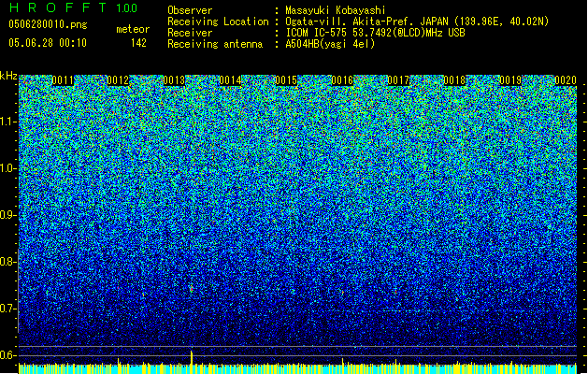Click the time marker 0014
The width and height of the screenshot is (588, 374).
[x=230, y=80]
